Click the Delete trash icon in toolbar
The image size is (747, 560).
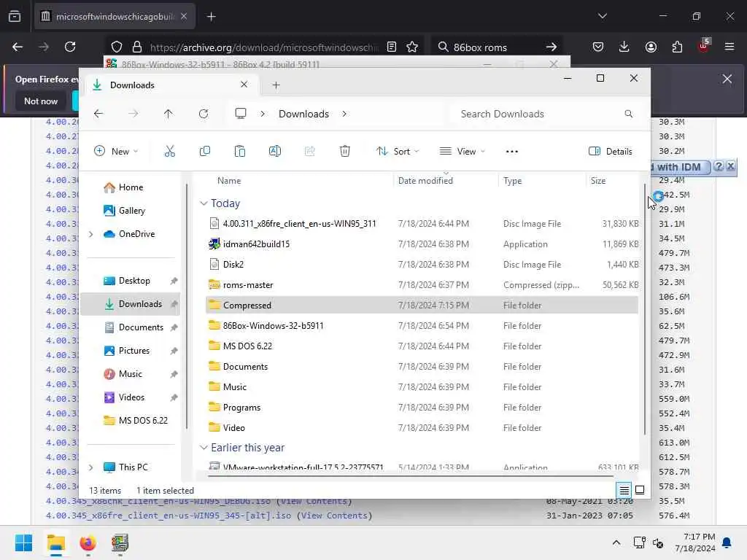pos(345,152)
